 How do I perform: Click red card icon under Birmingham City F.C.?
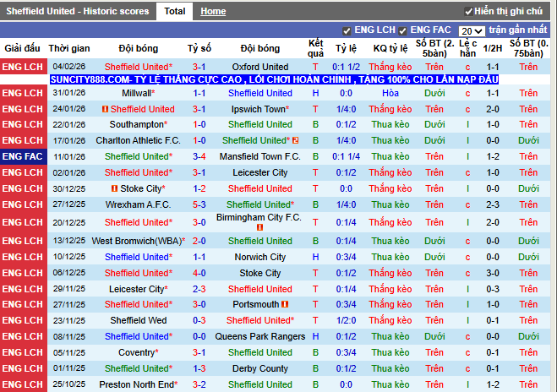(259, 227)
